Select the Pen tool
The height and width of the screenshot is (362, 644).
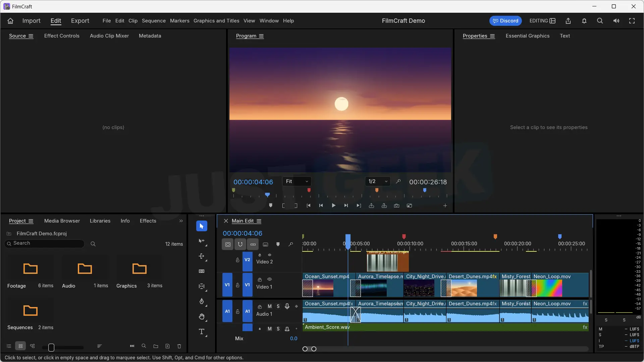click(202, 301)
